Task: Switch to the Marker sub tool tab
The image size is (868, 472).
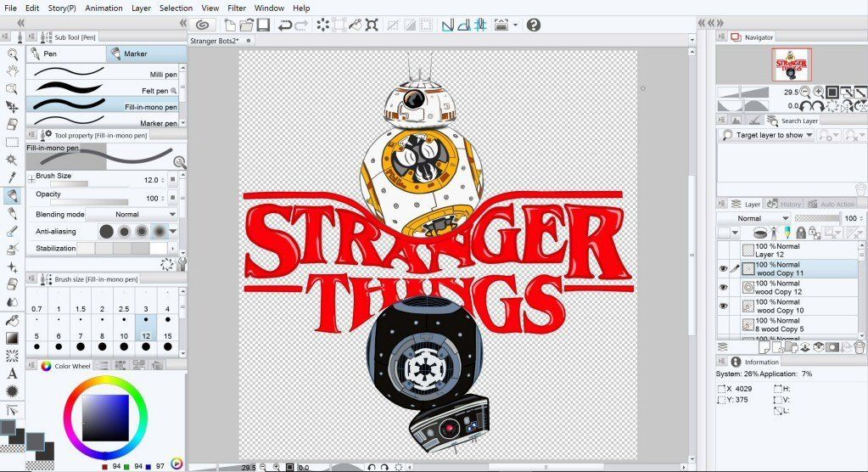Action: pos(146,53)
